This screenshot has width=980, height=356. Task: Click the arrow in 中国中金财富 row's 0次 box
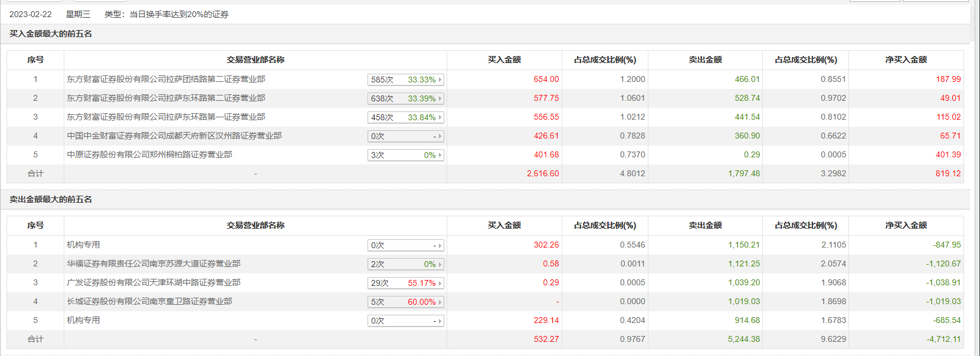click(x=440, y=136)
